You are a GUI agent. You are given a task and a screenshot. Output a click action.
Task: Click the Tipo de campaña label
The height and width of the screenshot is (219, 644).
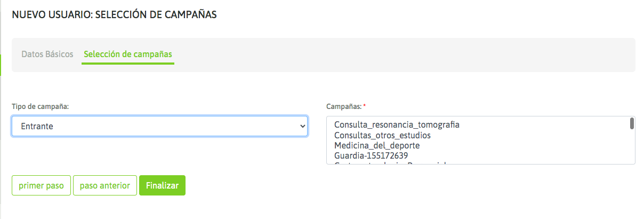point(41,106)
